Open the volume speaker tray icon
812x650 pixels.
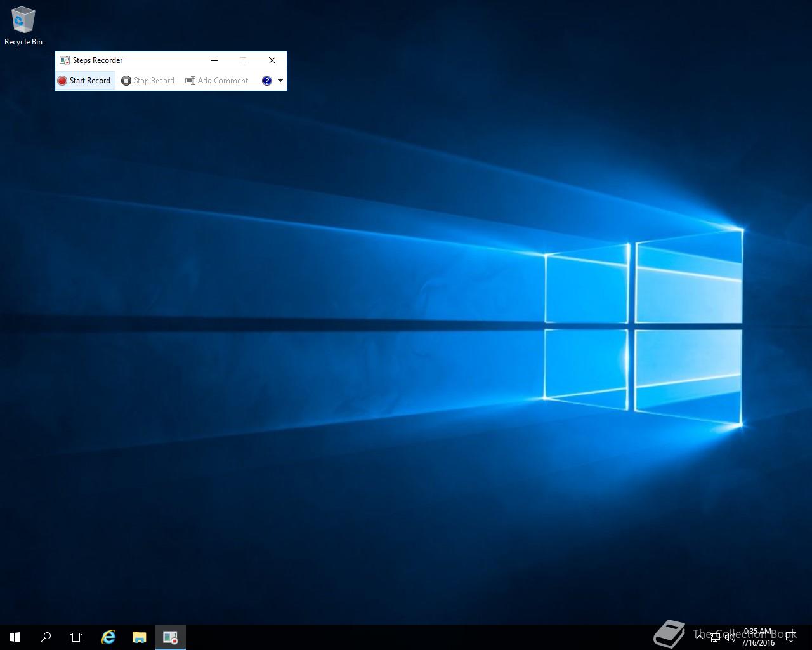(730, 637)
